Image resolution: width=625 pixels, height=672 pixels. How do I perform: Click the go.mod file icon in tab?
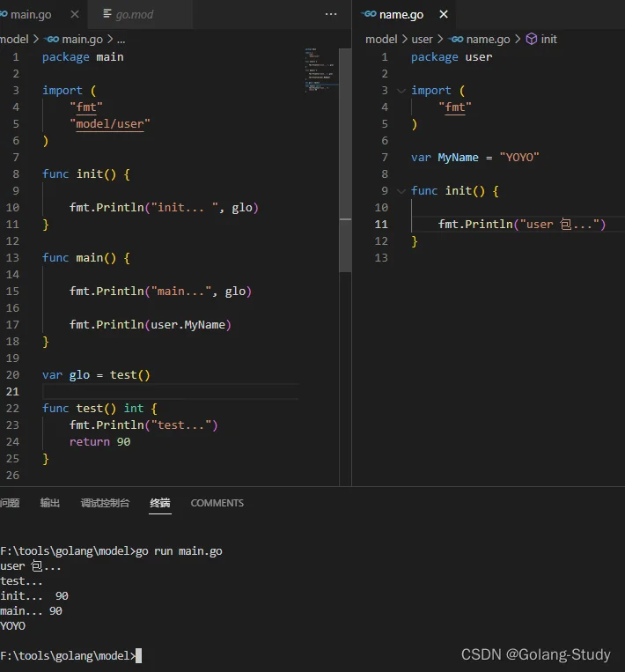(107, 14)
